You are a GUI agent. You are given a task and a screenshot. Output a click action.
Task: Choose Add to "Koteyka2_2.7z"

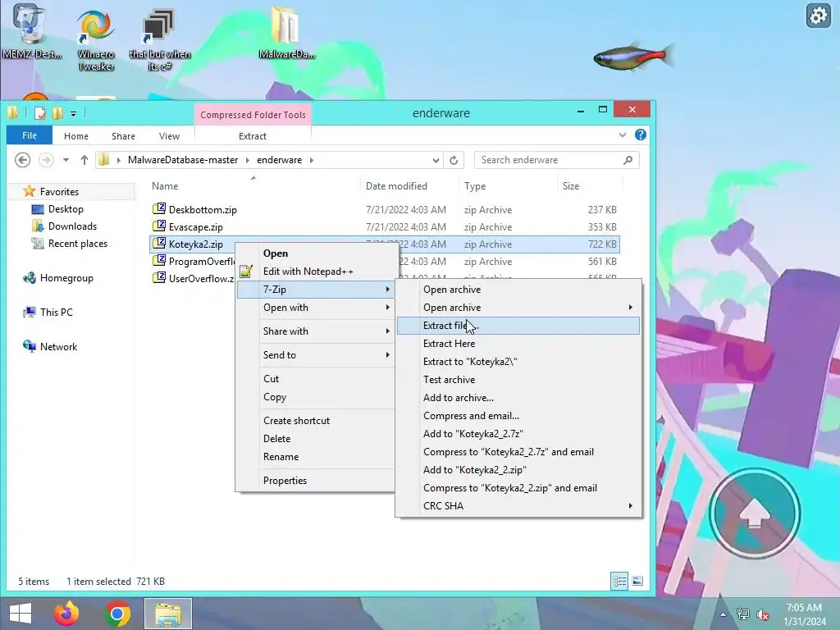(x=518, y=434)
